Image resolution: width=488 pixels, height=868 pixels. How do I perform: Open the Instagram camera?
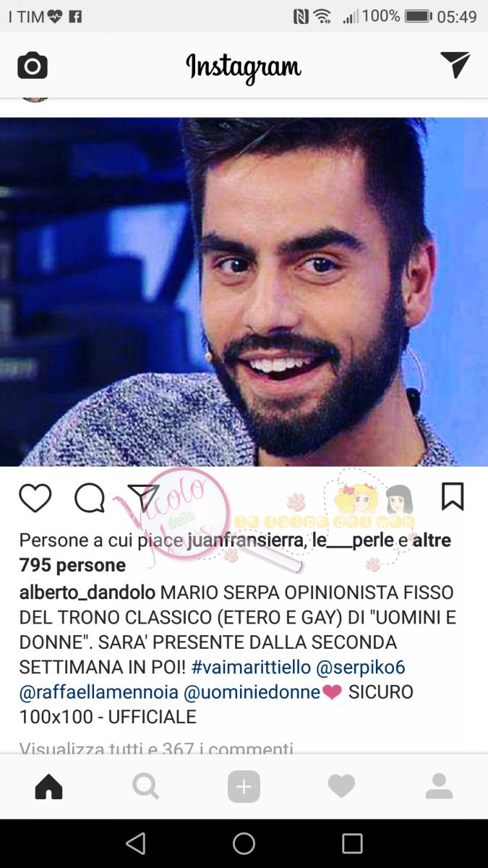pos(33,67)
